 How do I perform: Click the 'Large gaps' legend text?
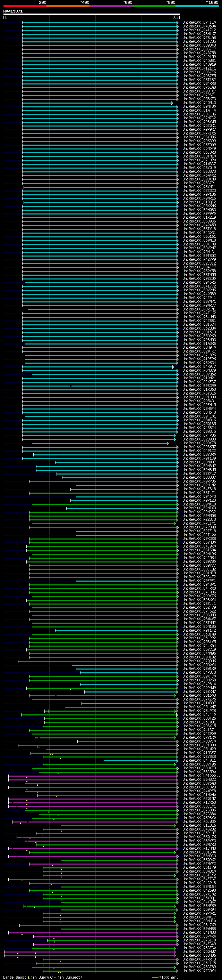point(15,977)
